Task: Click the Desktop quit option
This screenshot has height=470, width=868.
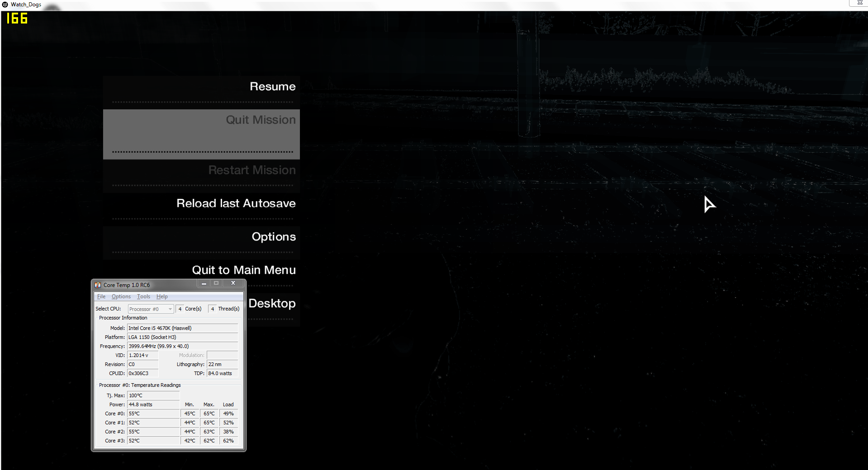Action: coord(272,304)
